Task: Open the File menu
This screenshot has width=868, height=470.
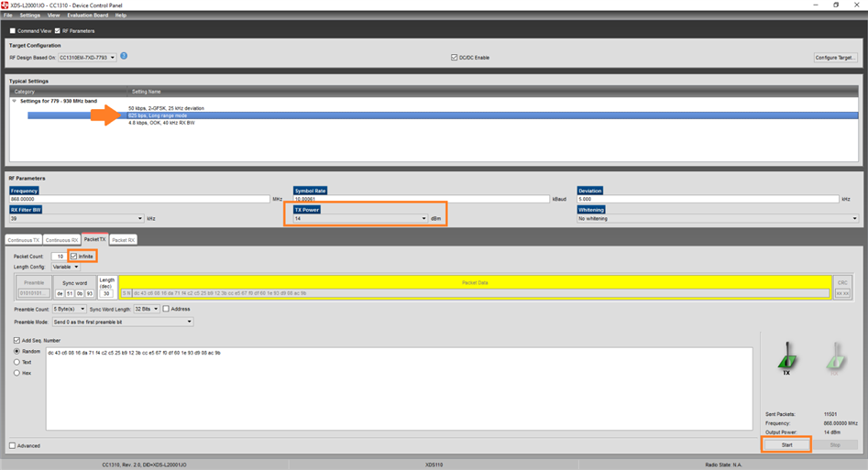Action: coord(7,16)
